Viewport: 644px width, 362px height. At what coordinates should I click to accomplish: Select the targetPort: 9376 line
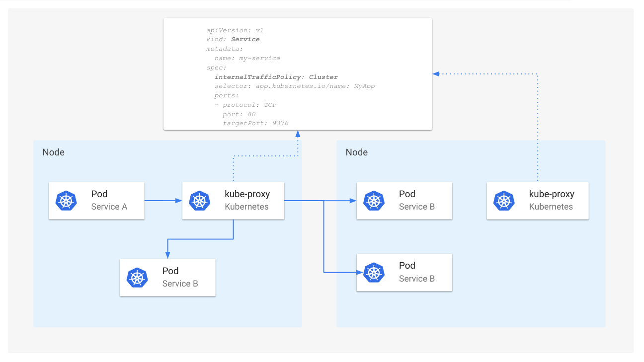tap(255, 123)
